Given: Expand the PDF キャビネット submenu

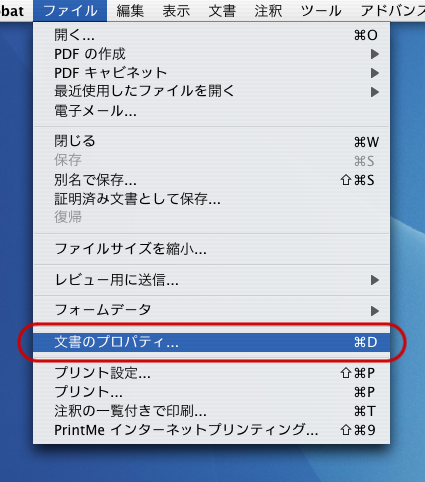Looking at the screenshot, I should tap(211, 73).
